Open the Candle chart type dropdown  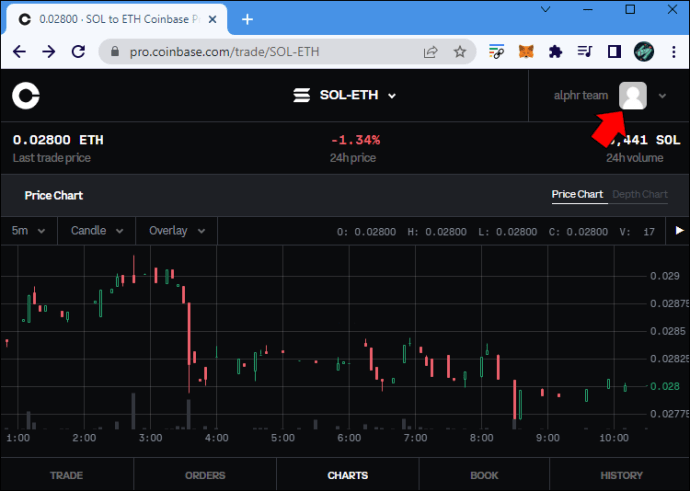97,231
